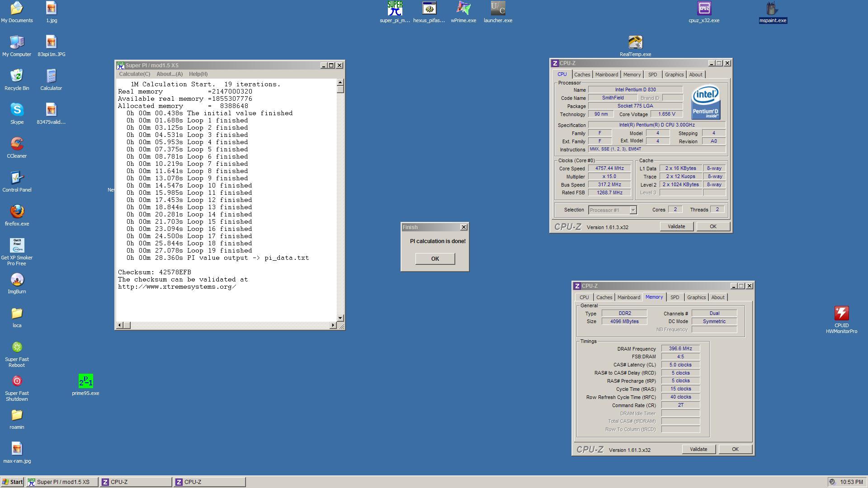The image size is (868, 488).
Task: Open the My Documents desktop icon
Action: click(x=17, y=12)
